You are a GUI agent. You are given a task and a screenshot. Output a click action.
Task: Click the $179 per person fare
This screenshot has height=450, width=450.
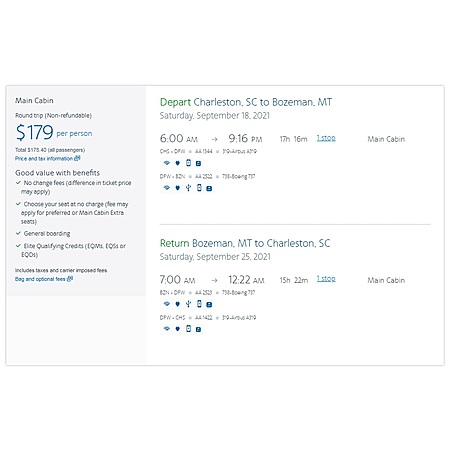tap(54, 132)
